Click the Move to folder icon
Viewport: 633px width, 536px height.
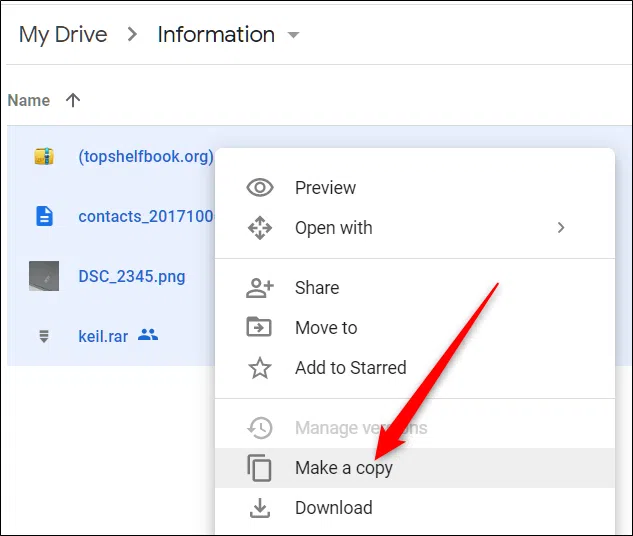pos(260,328)
